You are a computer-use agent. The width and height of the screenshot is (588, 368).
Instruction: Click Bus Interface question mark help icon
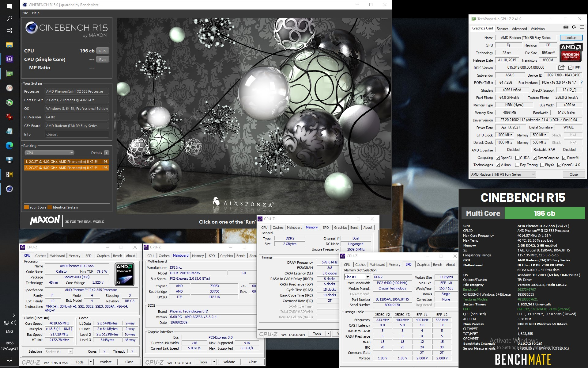pos(582,82)
